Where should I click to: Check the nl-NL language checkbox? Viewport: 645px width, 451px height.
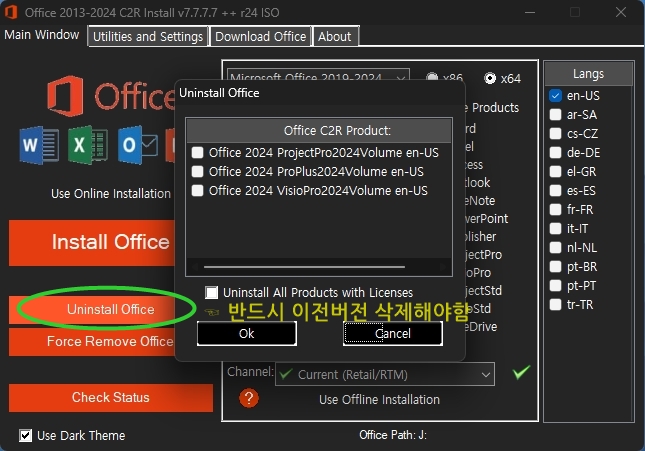pyautogui.click(x=555, y=247)
